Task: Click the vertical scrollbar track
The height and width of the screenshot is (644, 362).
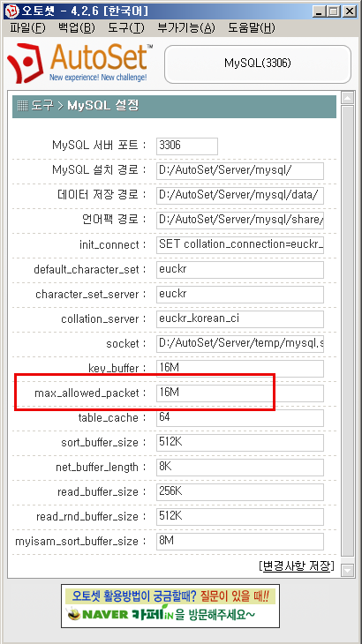Action: pos(348,333)
